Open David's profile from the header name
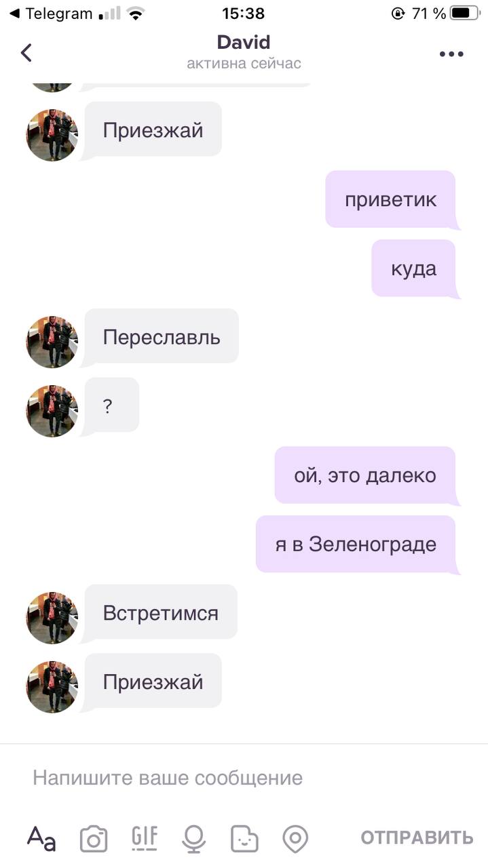Viewport: 488px width, 868px height. [x=244, y=42]
